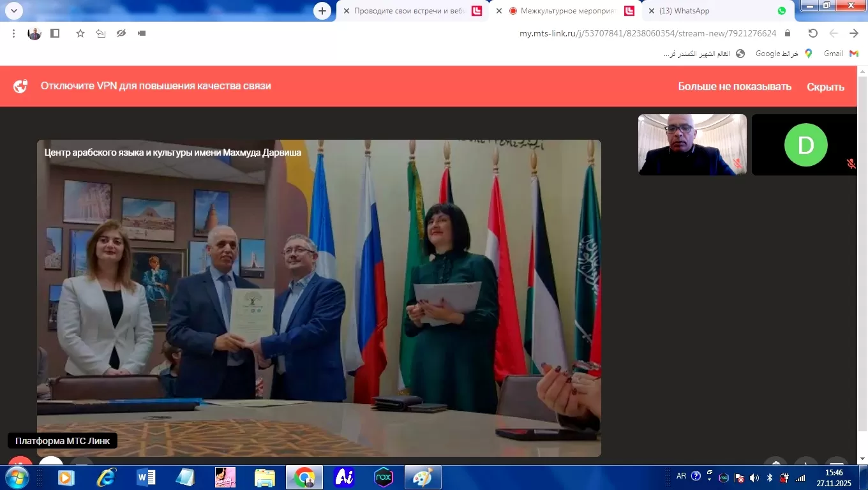The height and width of the screenshot is (490, 868).
Task: Open the Chrome profile avatar
Action: [x=34, y=33]
